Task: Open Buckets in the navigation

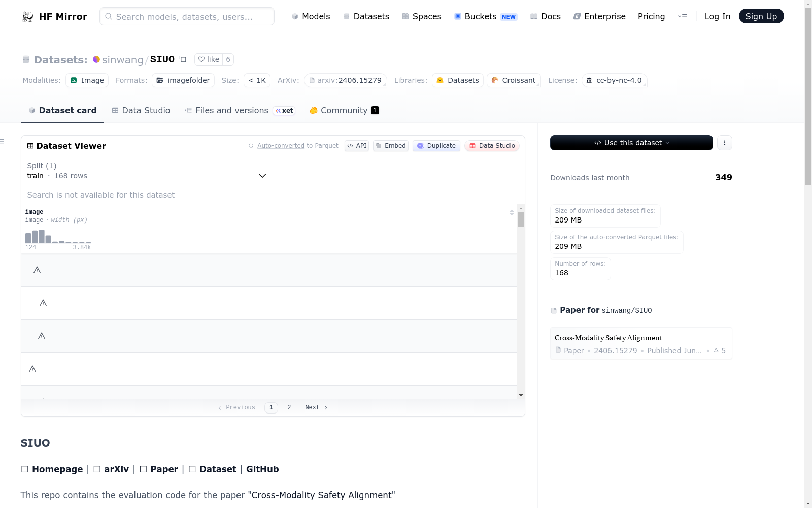Action: tap(485, 16)
